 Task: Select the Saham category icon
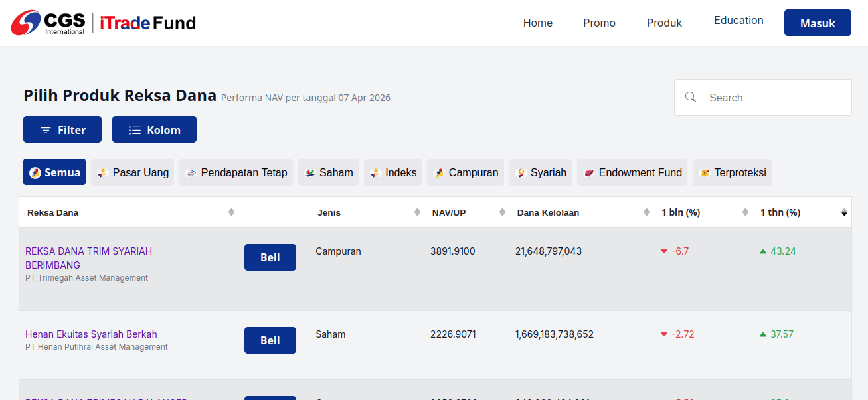click(309, 173)
